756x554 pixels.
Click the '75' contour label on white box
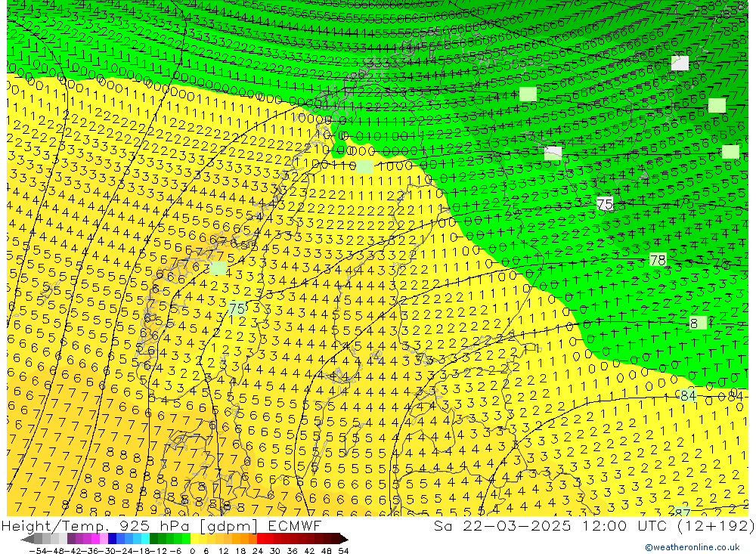click(605, 204)
